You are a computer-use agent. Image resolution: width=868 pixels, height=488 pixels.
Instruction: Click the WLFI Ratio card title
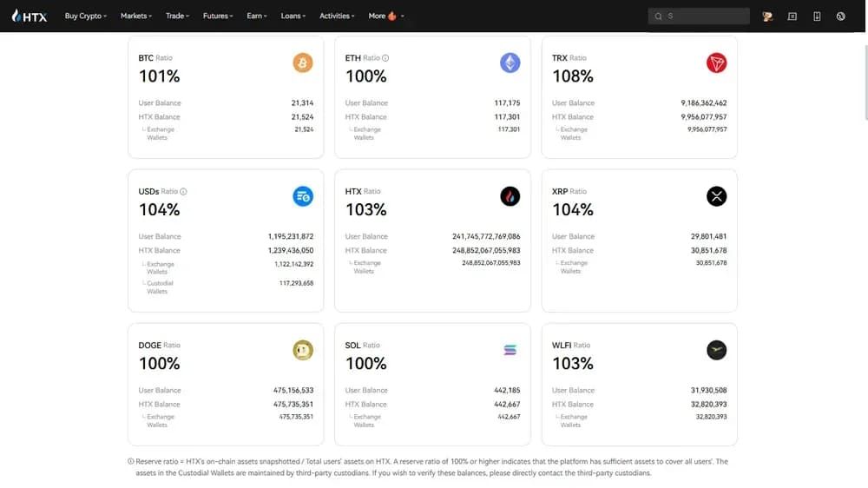click(x=571, y=345)
